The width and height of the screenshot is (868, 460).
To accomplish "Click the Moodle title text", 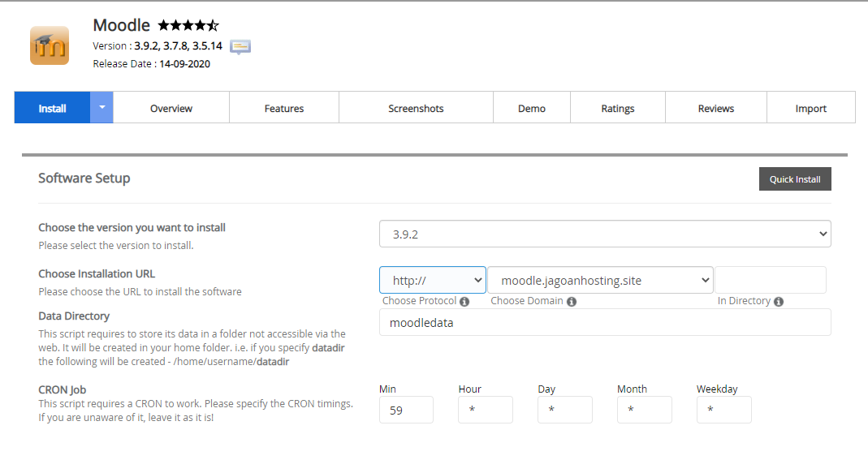I will pos(121,25).
